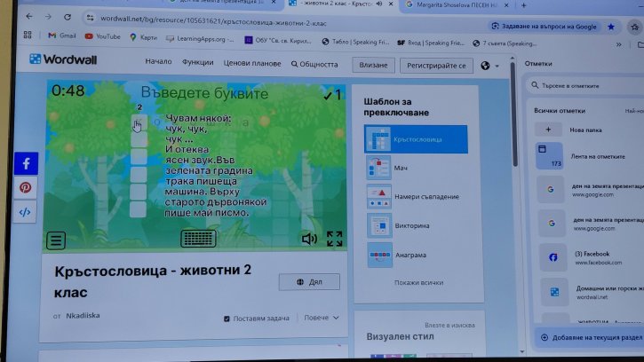Image resolution: width=644 pixels, height=362 pixels.
Task: Click the first crossword cell under number 2
Action: [x=139, y=122]
